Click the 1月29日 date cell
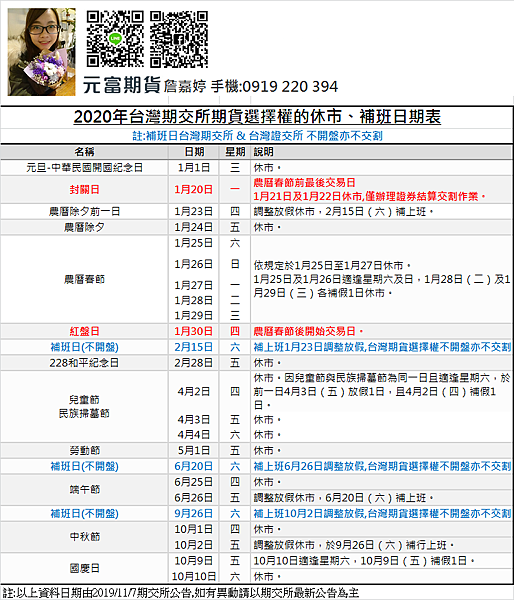The height and width of the screenshot is (600, 514). point(194,316)
